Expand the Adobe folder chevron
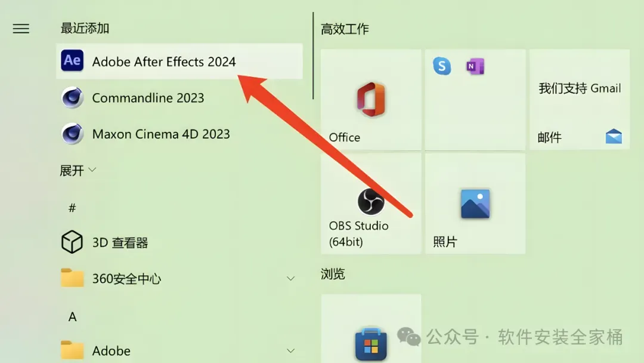The width and height of the screenshot is (644, 363). [291, 351]
